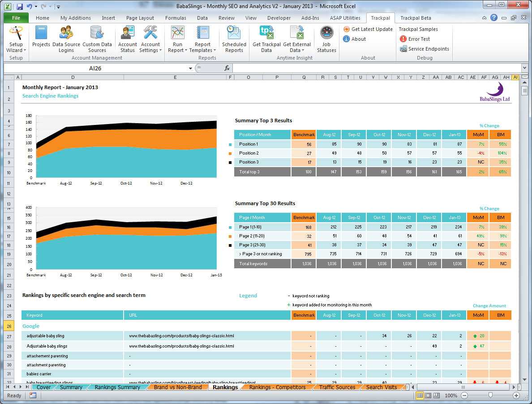
Task: Open Service Endpoints
Action: click(425, 49)
